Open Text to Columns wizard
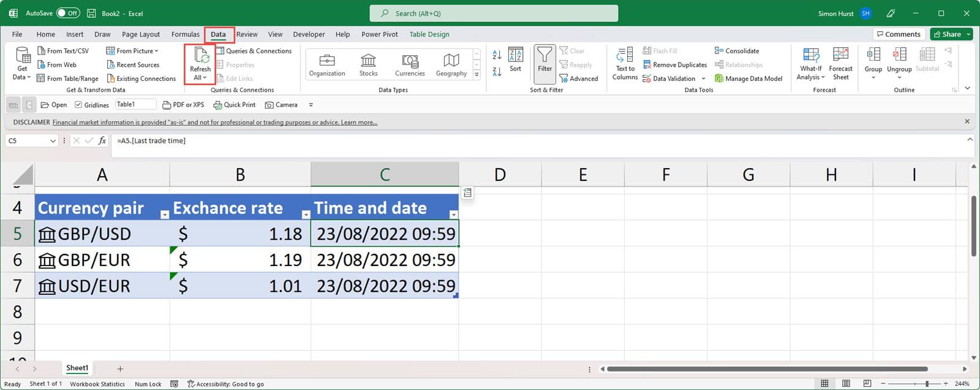The width and height of the screenshot is (980, 390). click(x=625, y=64)
